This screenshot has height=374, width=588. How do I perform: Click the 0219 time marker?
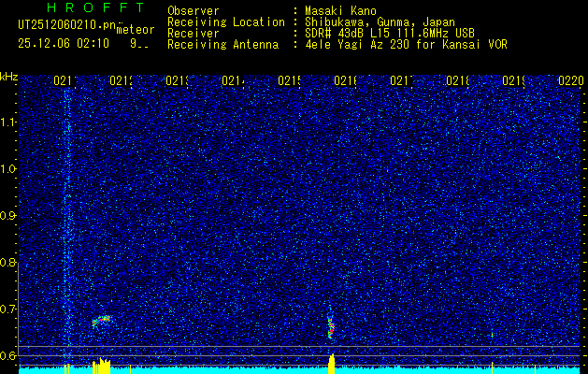(513, 81)
